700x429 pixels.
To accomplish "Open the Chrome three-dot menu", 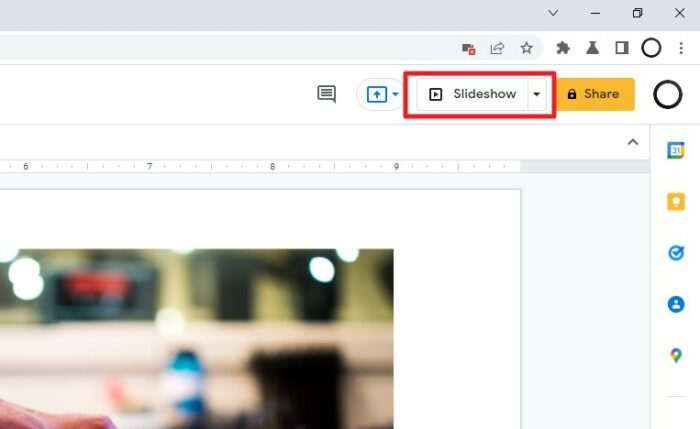I will tap(681, 48).
